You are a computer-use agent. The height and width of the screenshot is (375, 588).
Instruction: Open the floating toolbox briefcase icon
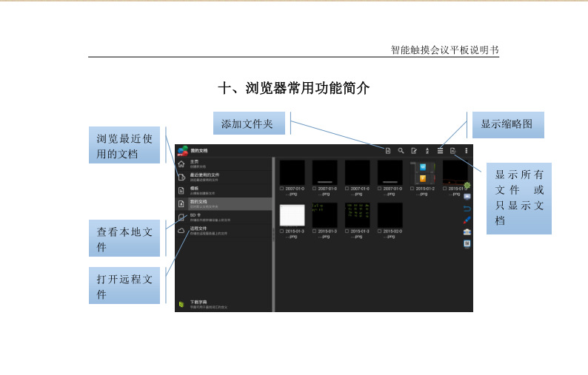(467, 232)
